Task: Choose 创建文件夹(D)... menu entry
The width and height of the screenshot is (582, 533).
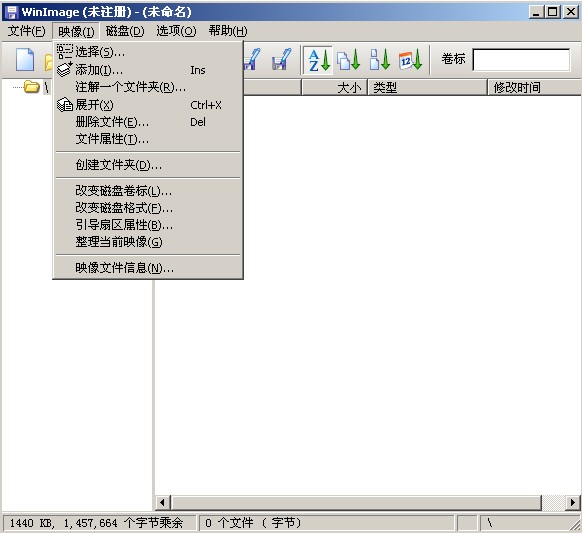Action: coord(148,165)
